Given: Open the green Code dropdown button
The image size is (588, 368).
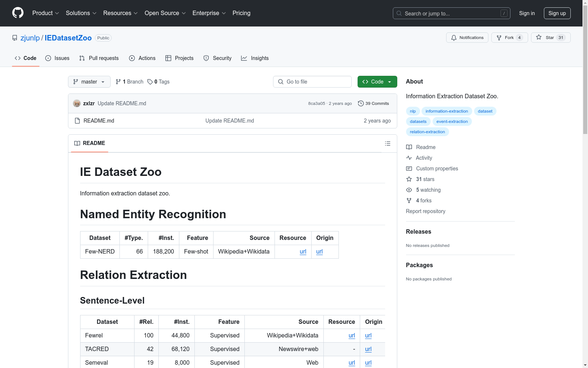Looking at the screenshot, I should (377, 82).
